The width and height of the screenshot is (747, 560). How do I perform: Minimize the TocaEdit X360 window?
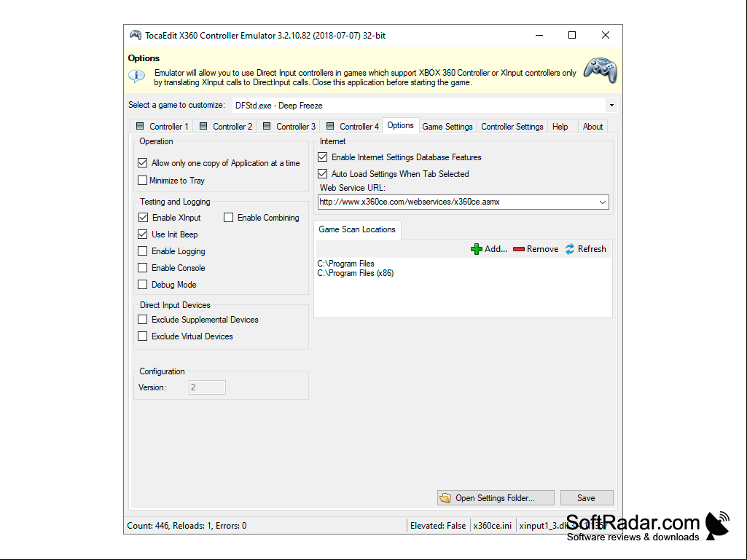539,35
